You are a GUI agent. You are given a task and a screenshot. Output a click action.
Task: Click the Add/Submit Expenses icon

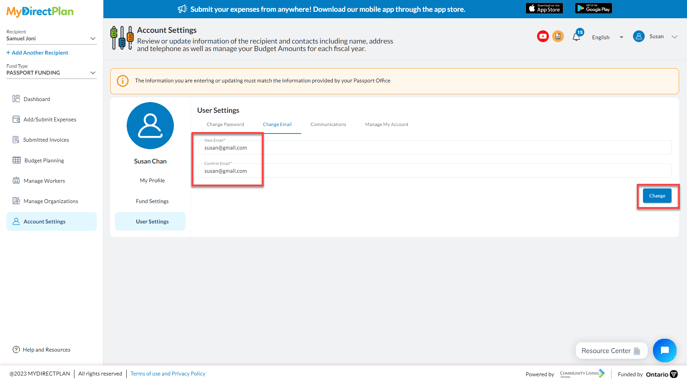[16, 119]
